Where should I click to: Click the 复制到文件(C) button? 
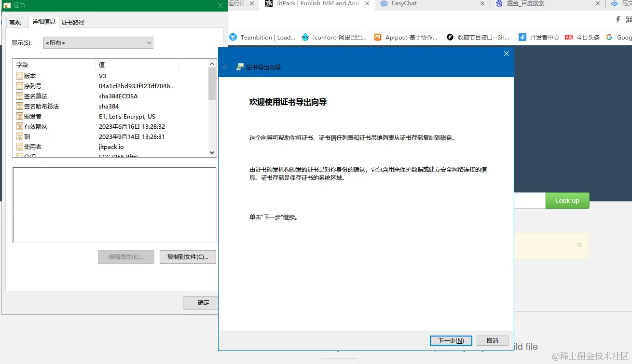188,256
